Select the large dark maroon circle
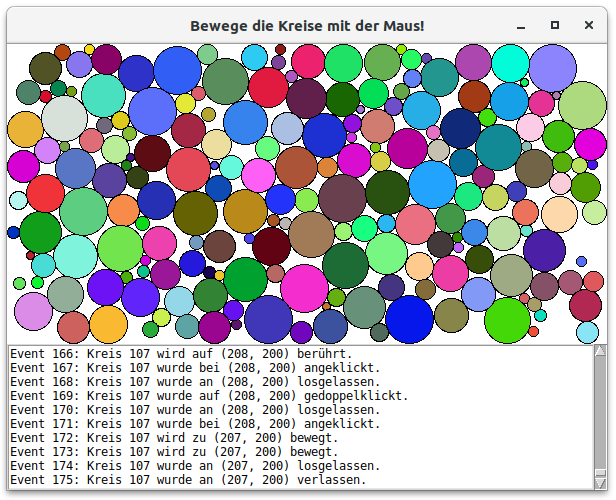616x500 pixels. click(153, 153)
